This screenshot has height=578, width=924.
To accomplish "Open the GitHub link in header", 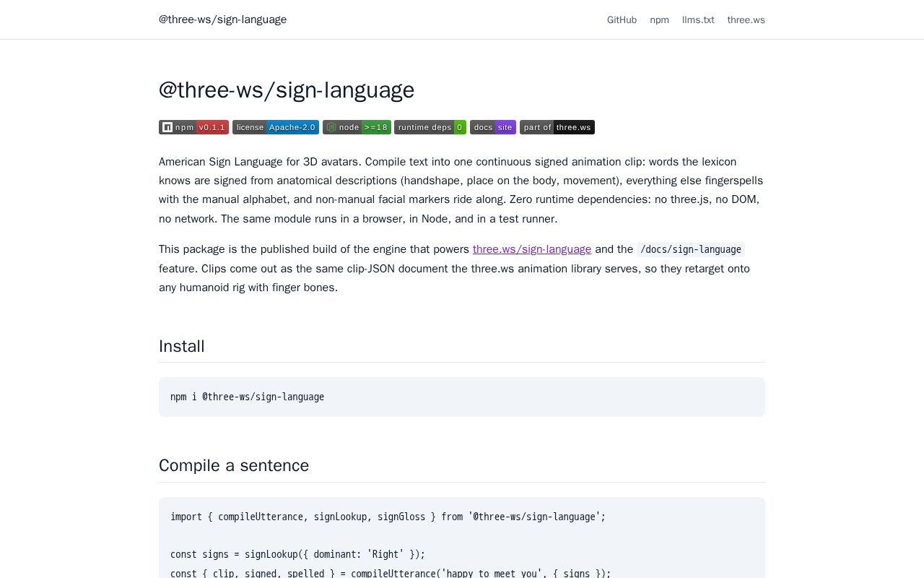I will [x=622, y=20].
